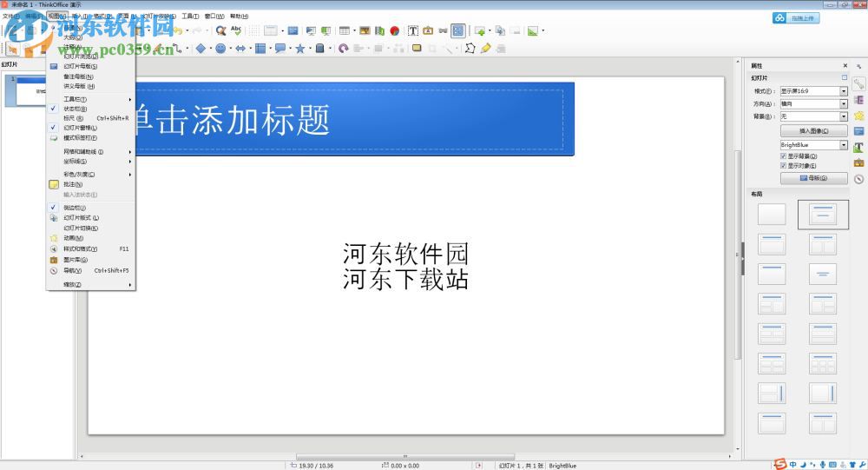Image resolution: width=868 pixels, height=470 pixels.
Task: Select the rotate tool icon
Action: pos(343,49)
